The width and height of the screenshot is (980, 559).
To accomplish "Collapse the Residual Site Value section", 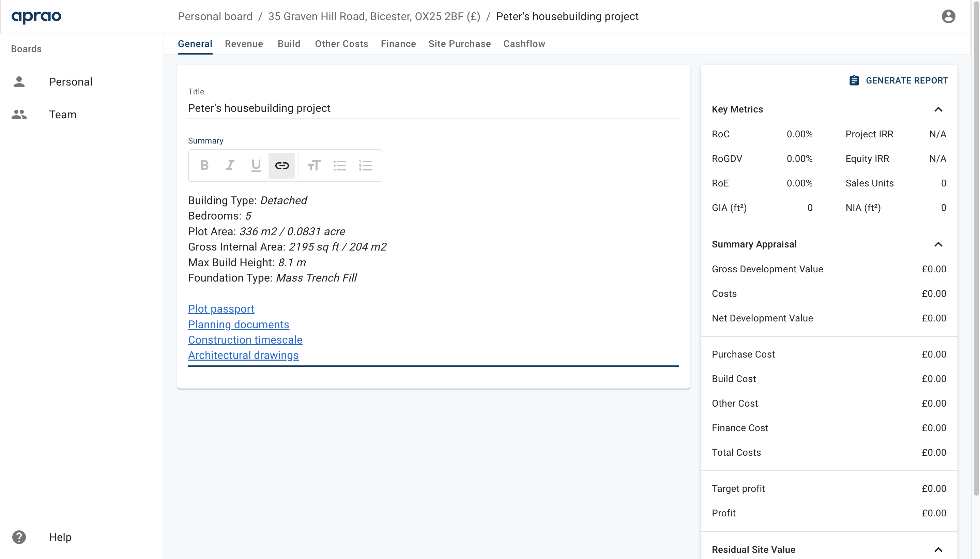I will click(938, 549).
